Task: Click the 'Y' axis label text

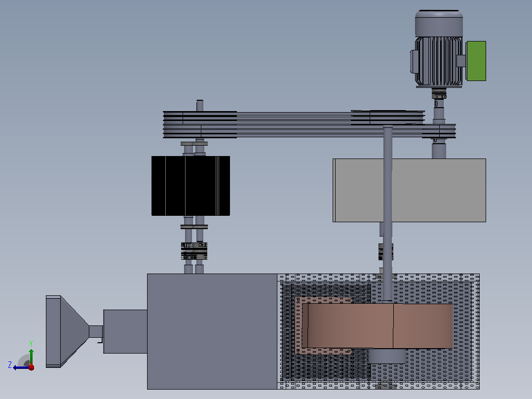Action: coord(31,343)
